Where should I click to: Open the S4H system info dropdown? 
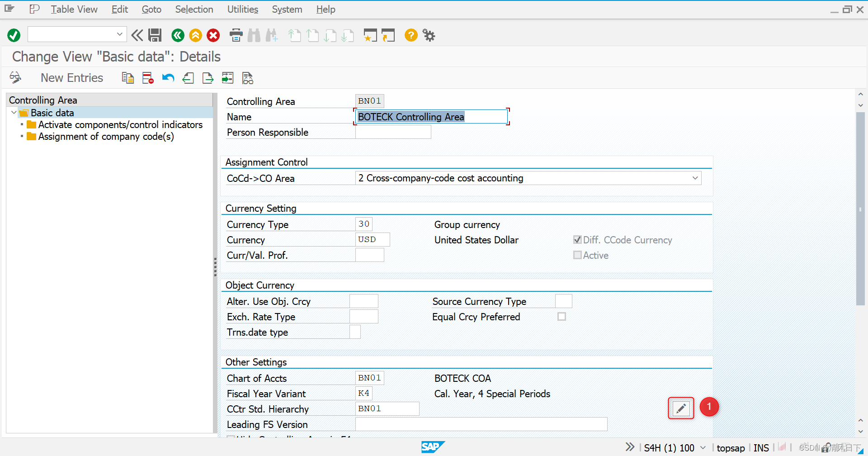(x=703, y=447)
